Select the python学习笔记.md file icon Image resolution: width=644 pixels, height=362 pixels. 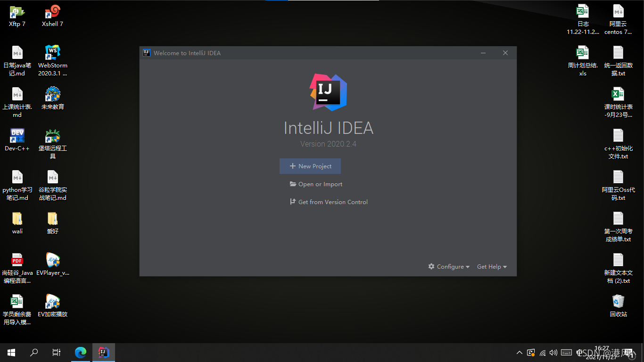(x=17, y=185)
